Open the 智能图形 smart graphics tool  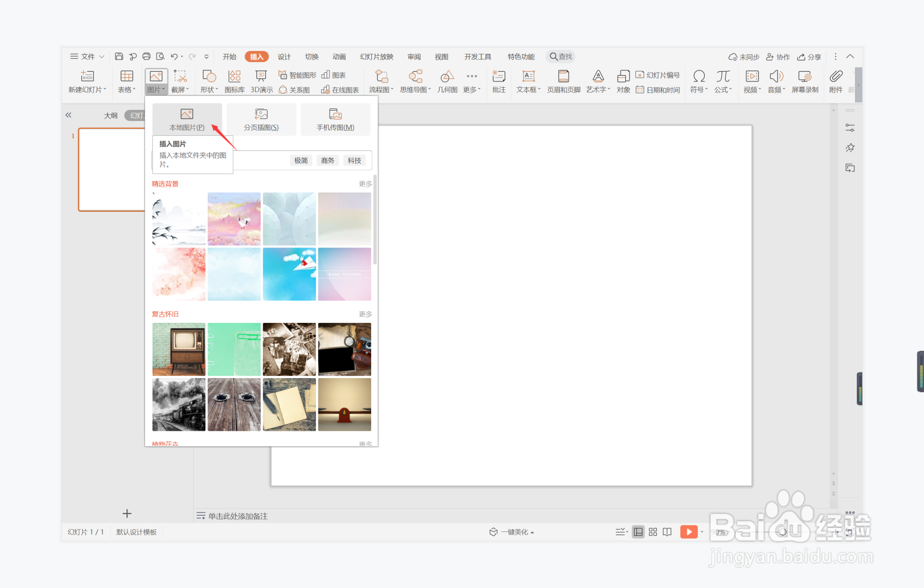[x=297, y=75]
